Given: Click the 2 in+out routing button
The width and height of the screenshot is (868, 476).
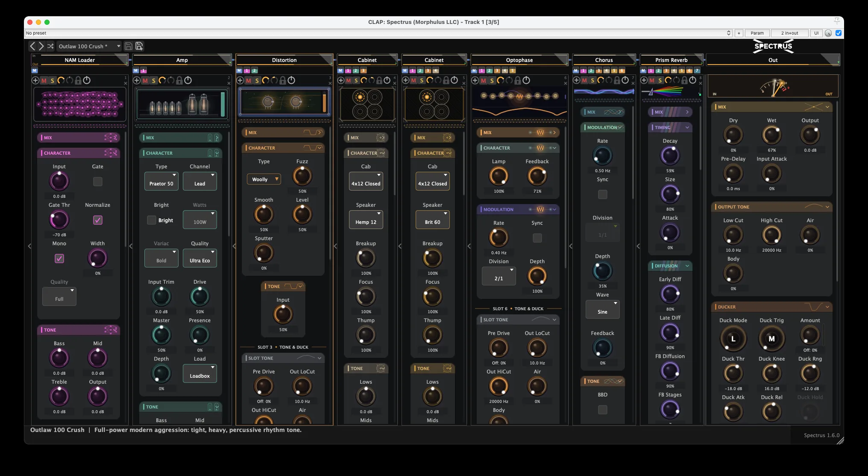Looking at the screenshot, I should pyautogui.click(x=790, y=33).
